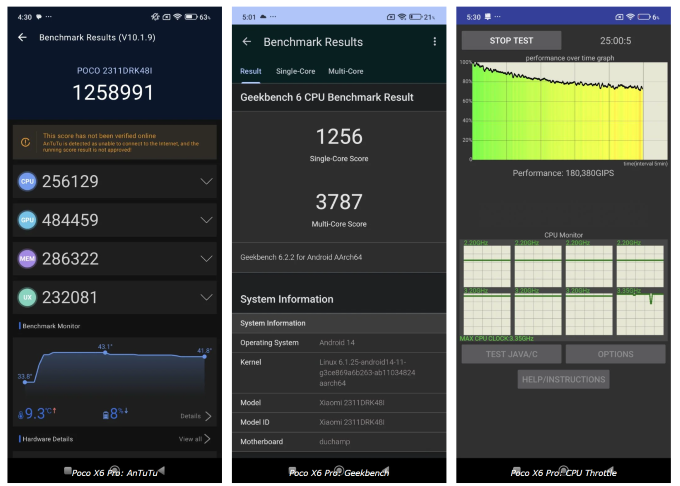Tap the MEM score badge icon
The height and width of the screenshot is (486, 680).
(27, 259)
